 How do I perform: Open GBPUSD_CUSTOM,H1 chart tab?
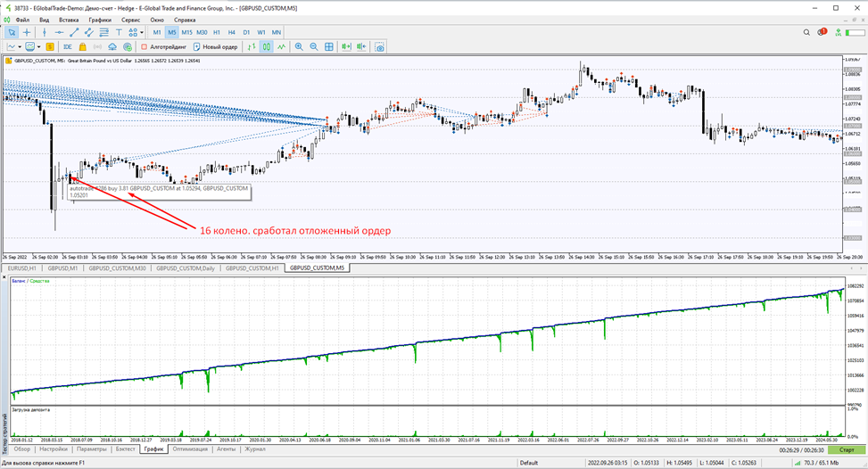252,268
